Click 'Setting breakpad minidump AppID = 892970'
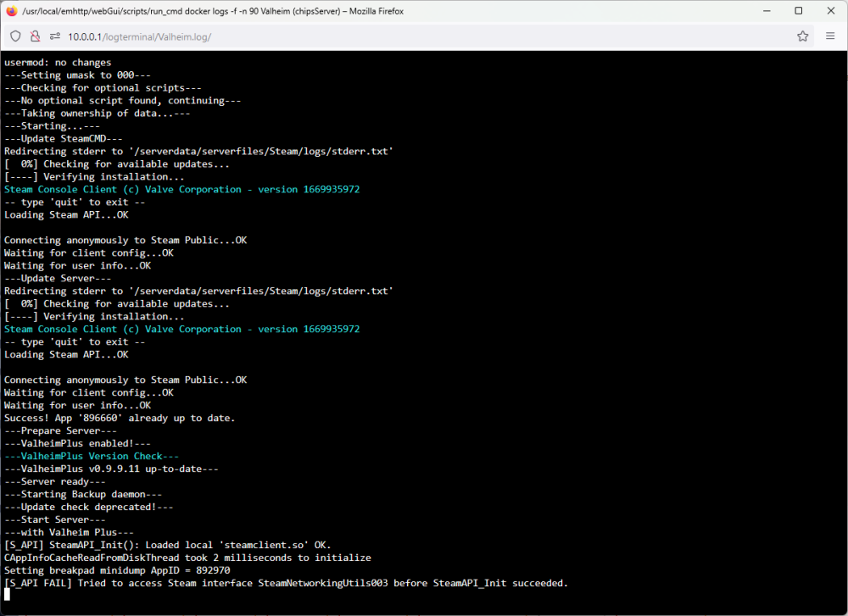The height and width of the screenshot is (616, 848). 117,570
